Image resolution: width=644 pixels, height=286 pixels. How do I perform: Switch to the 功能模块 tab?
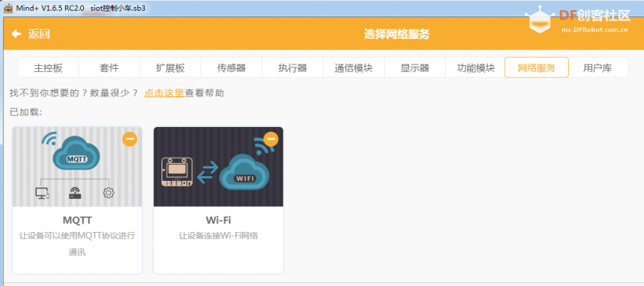point(476,68)
